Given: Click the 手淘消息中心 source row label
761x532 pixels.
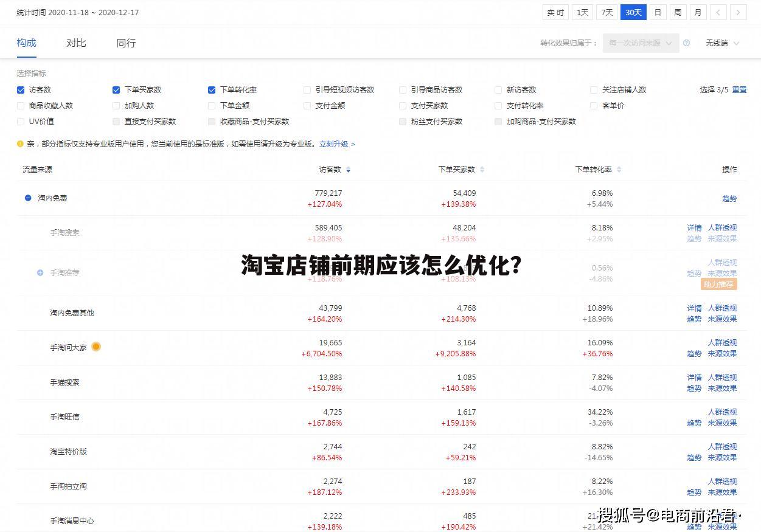Looking at the screenshot, I should point(72,521).
